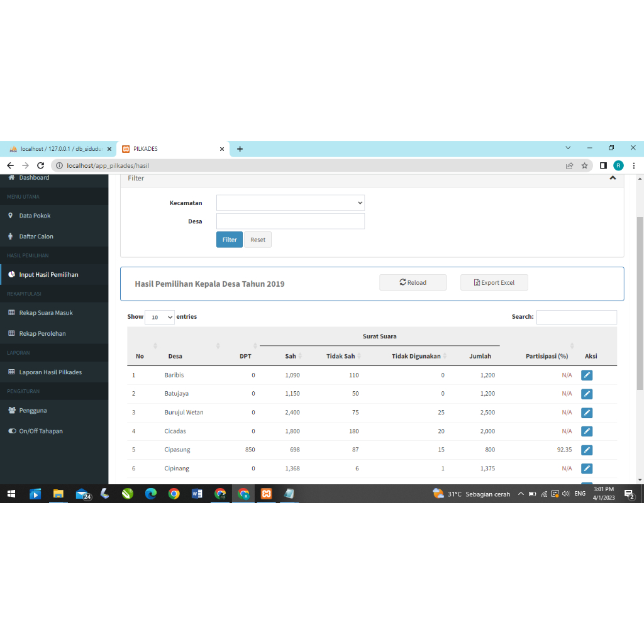Click the Reload button

(x=413, y=282)
